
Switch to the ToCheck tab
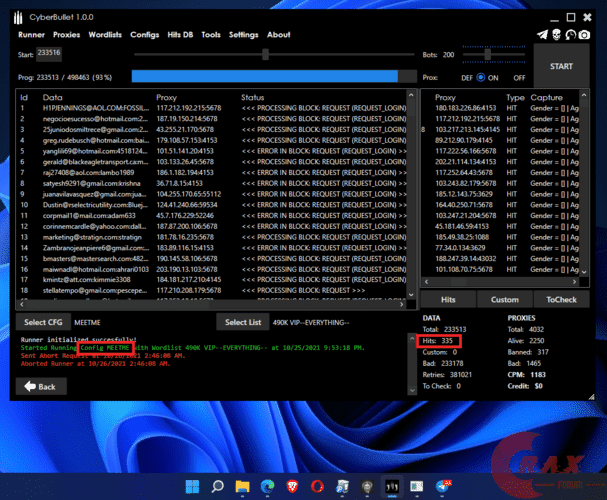pos(562,300)
